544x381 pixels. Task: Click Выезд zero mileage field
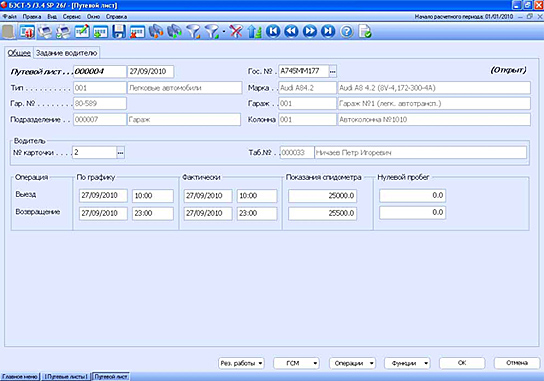pos(412,195)
